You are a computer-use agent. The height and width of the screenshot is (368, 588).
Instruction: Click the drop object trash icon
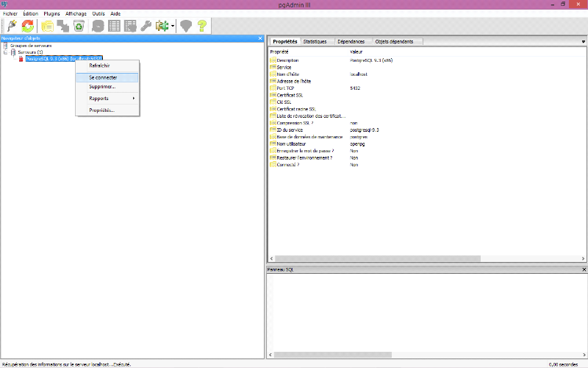pos(79,26)
